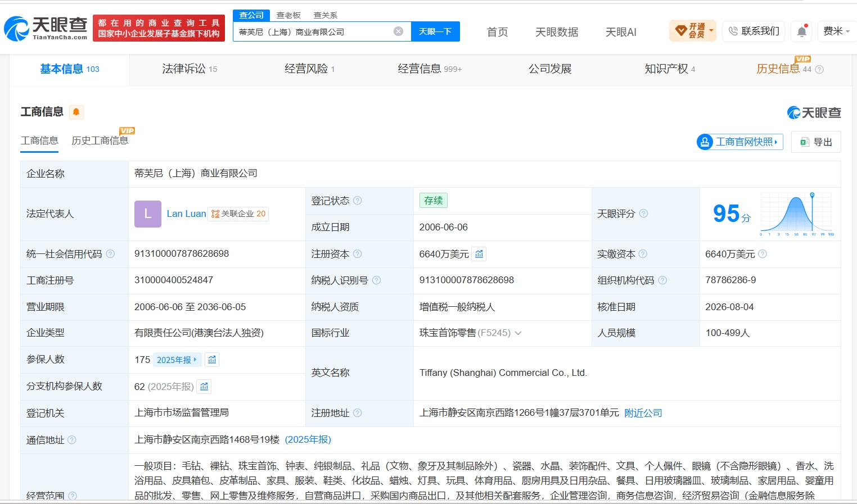Open the help icon next to 纳税人识别号

tap(377, 280)
